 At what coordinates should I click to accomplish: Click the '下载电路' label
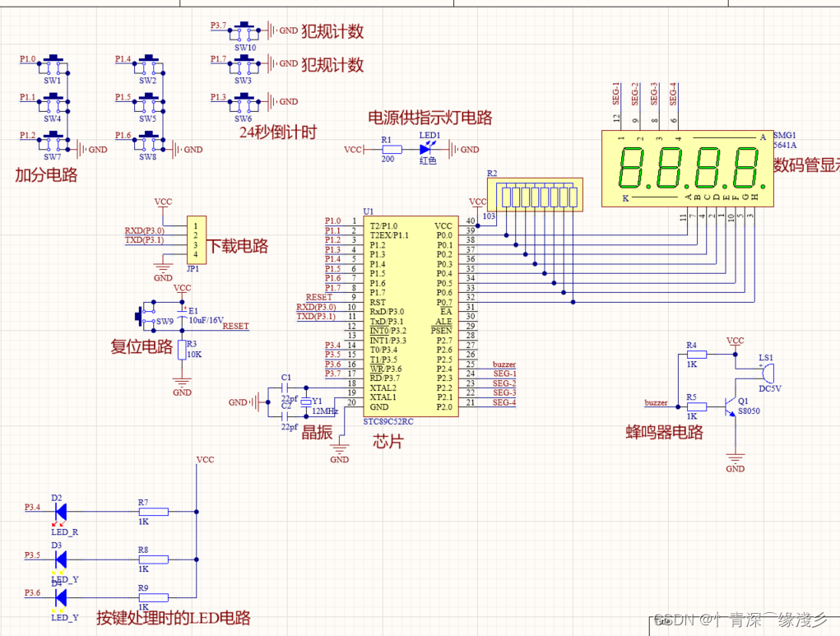coord(237,246)
